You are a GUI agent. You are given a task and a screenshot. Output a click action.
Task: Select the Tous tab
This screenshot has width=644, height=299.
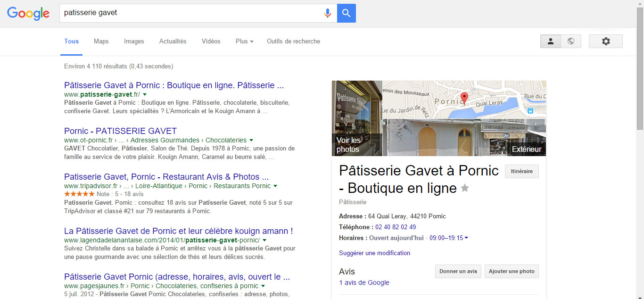(72, 41)
